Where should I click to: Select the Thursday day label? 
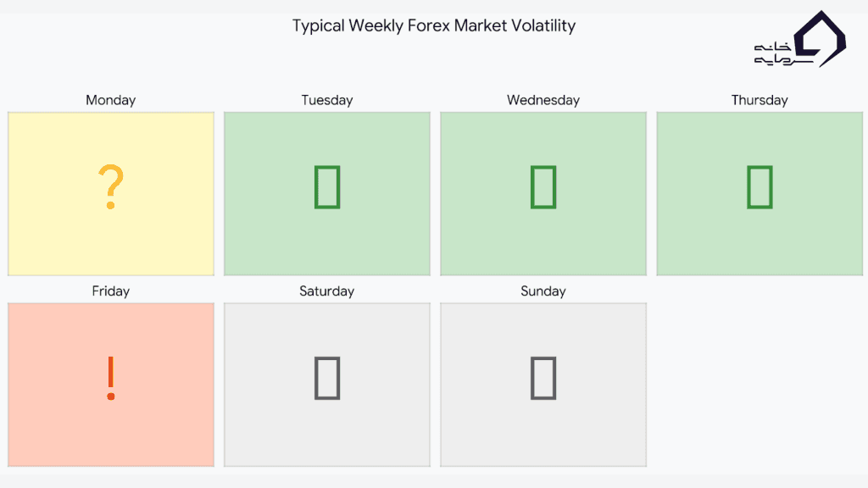[x=759, y=100]
